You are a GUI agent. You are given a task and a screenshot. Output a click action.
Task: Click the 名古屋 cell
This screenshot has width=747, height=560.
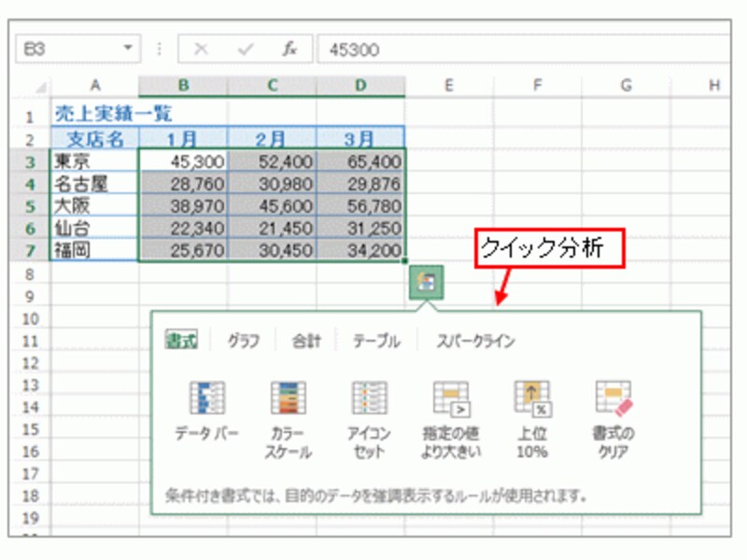tap(95, 183)
